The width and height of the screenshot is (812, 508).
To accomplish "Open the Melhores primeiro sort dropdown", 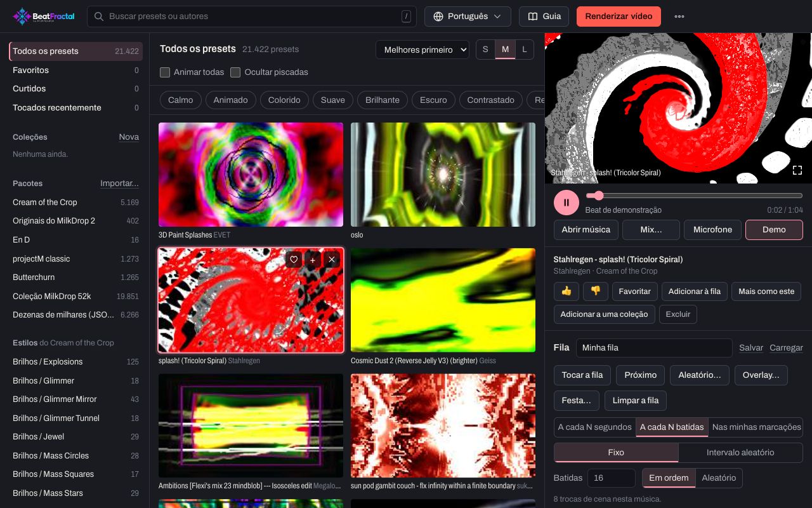I will [x=422, y=50].
